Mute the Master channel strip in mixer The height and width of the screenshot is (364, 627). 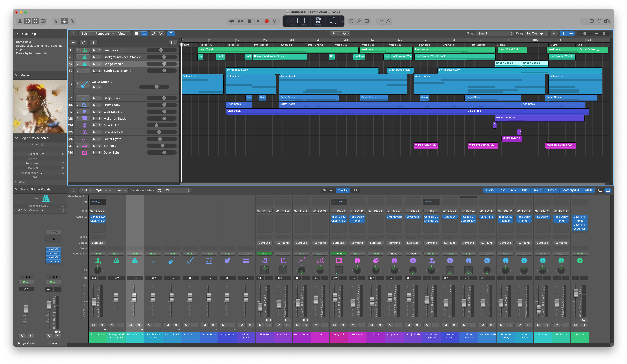click(x=575, y=325)
